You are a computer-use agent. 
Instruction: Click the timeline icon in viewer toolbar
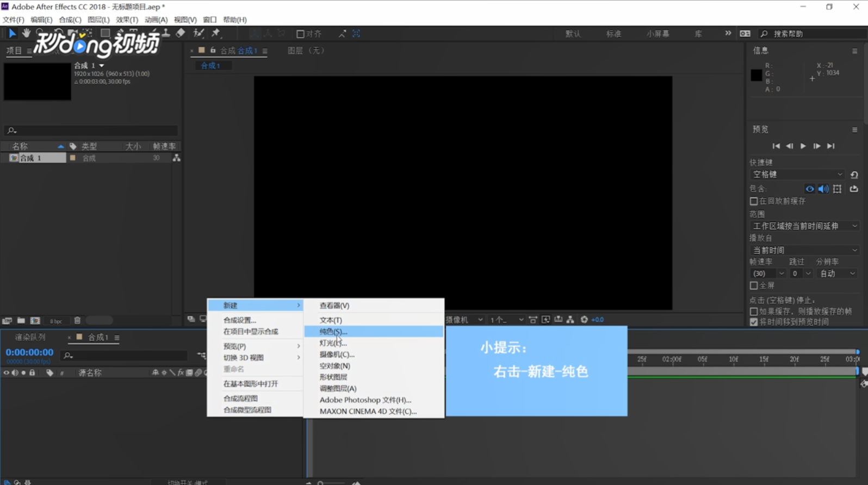(558, 320)
